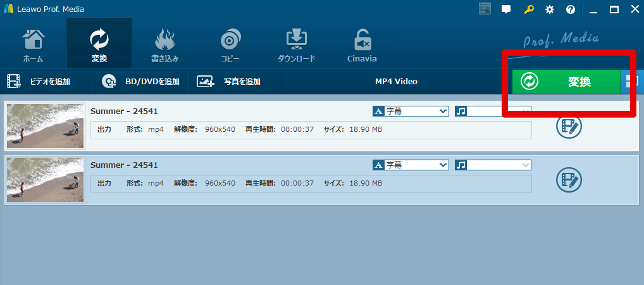Select the second video's beach thumbnail
Viewport: 644px width, 285px height.
click(x=45, y=180)
